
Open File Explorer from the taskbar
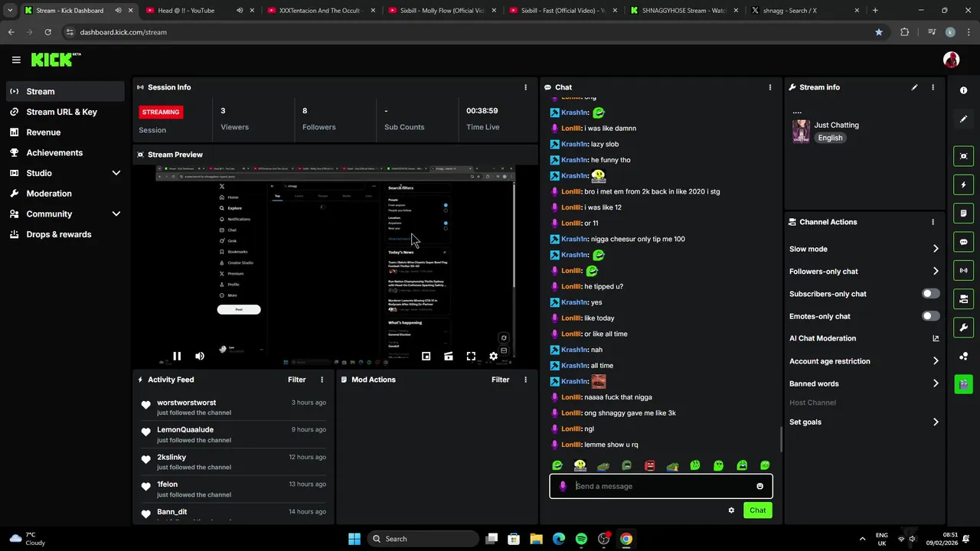coord(536,539)
